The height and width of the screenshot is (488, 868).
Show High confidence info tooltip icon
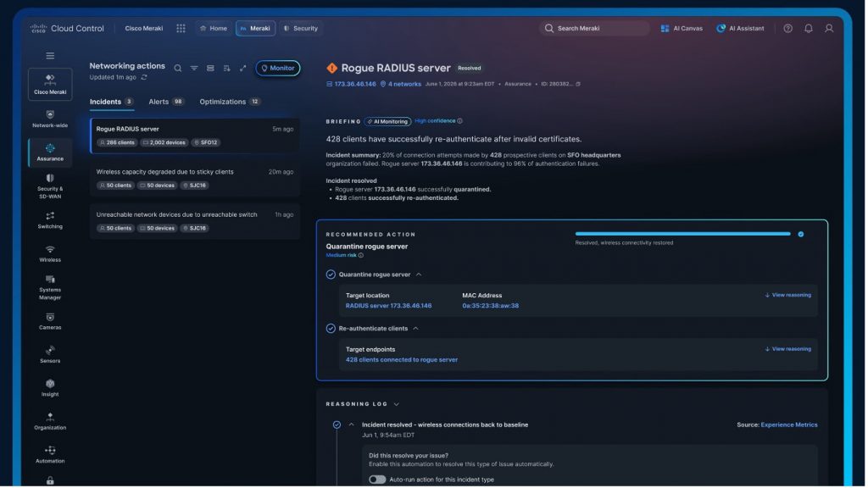tap(460, 121)
